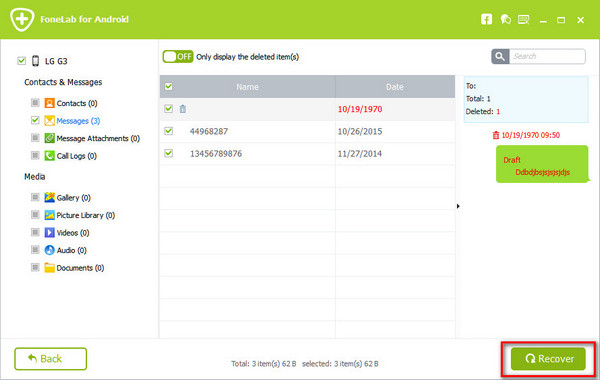The height and width of the screenshot is (380, 600).
Task: Go Back with the Back button
Action: point(51,359)
